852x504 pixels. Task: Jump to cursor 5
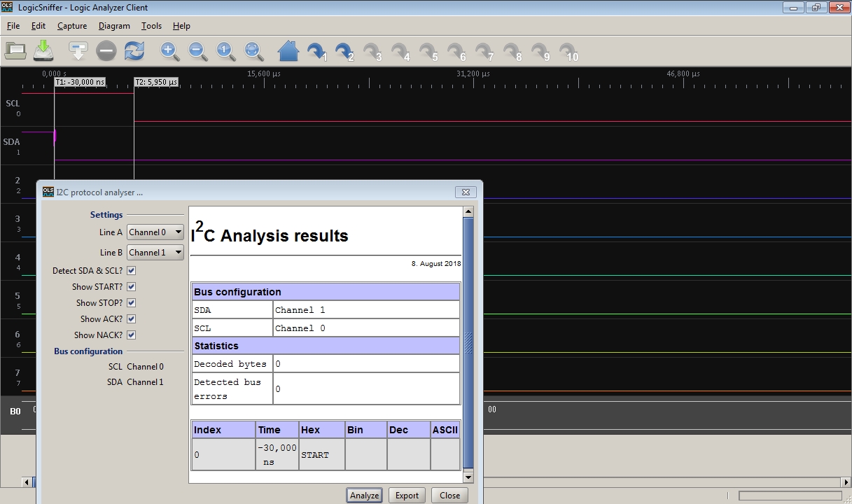click(x=428, y=52)
